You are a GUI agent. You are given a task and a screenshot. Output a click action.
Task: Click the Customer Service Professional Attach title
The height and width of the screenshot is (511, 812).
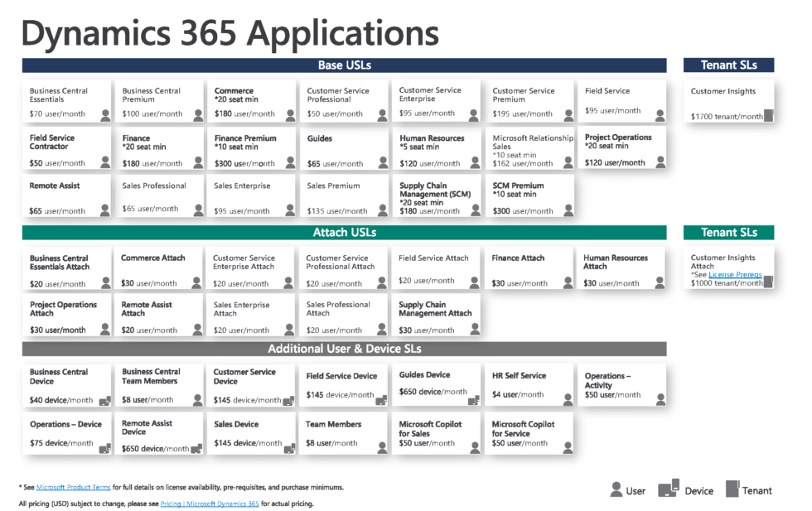(341, 263)
